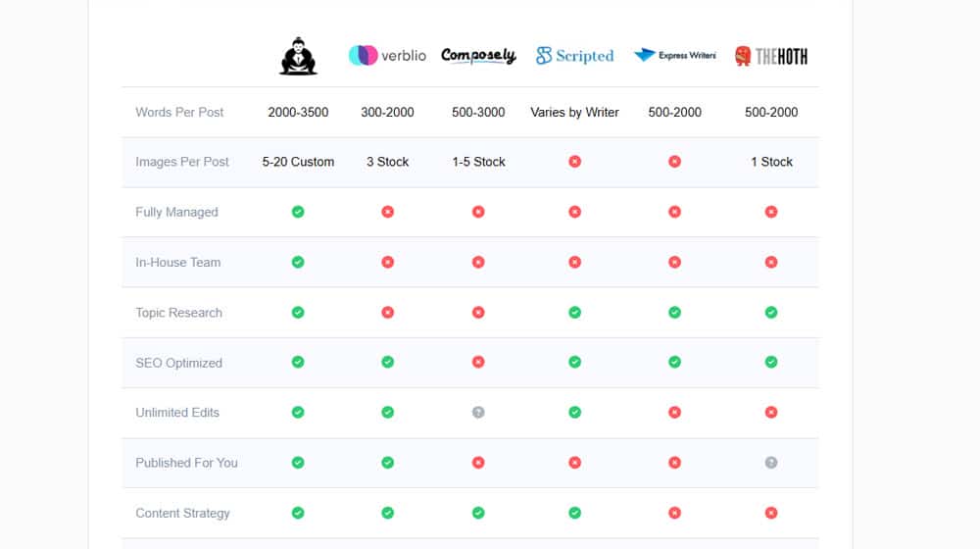980x549 pixels.
Task: Click the 1 Stock cell for The HOTH
Action: pos(771,162)
